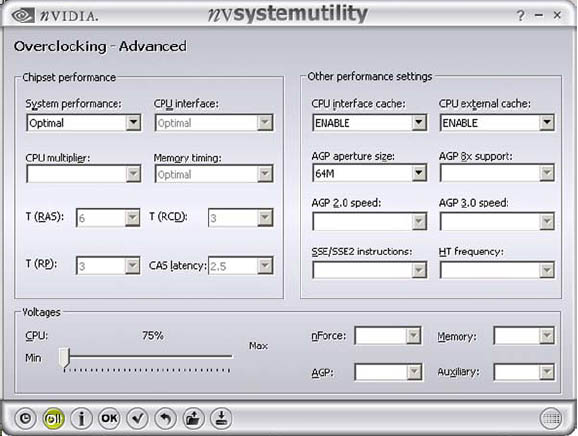Open the CPU interface cache dropdown

pyautogui.click(x=370, y=123)
